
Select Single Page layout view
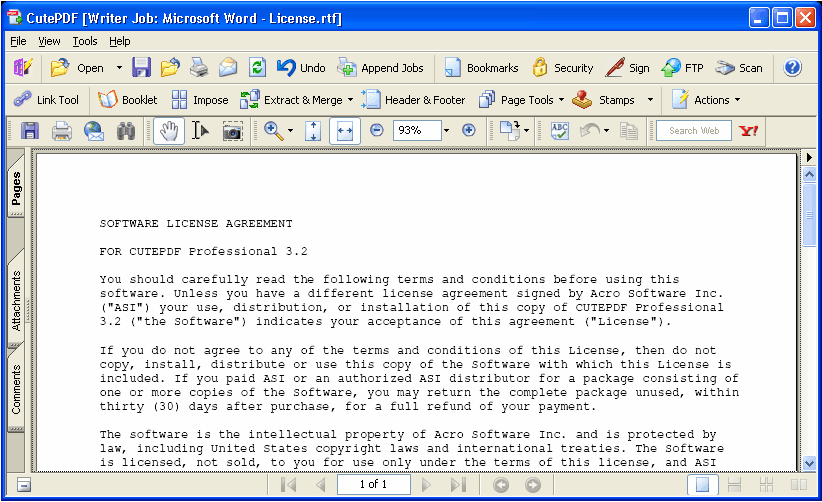[x=702, y=485]
